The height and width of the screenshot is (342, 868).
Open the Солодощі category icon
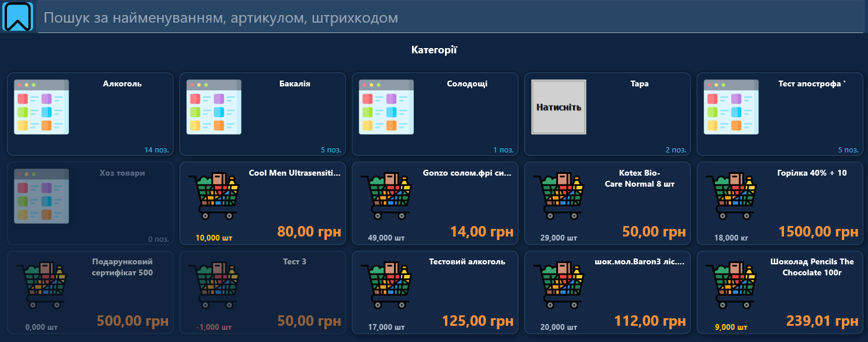(x=386, y=107)
